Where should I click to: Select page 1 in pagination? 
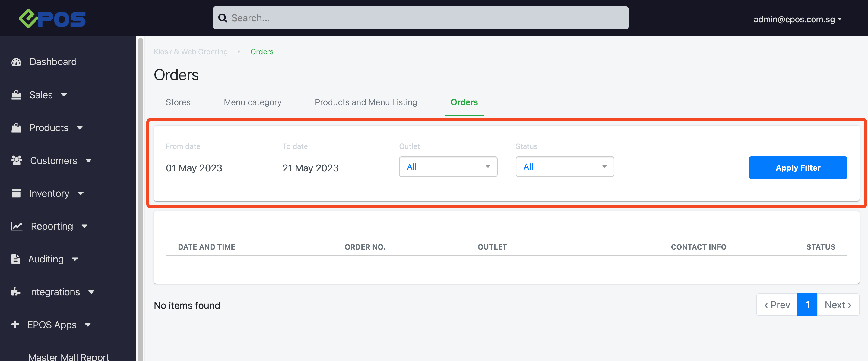(x=807, y=305)
